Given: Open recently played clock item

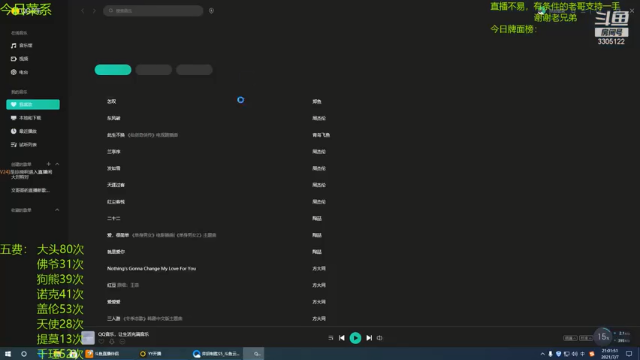Looking at the screenshot, I should 24,131.
